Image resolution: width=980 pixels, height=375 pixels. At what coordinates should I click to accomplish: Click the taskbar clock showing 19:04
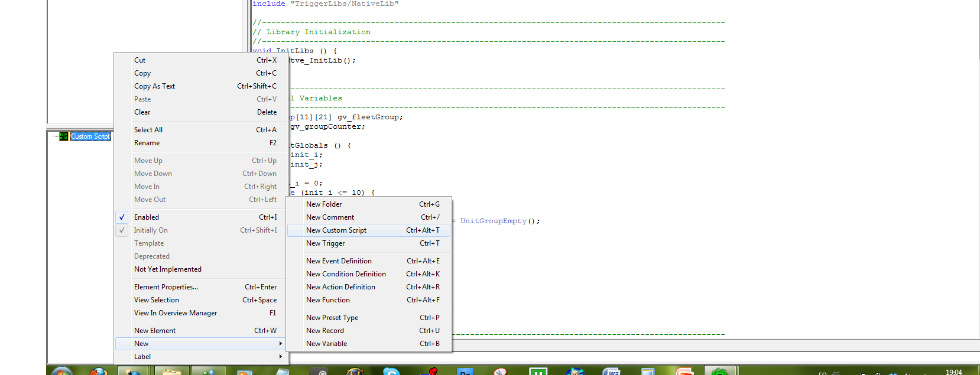coord(953,371)
